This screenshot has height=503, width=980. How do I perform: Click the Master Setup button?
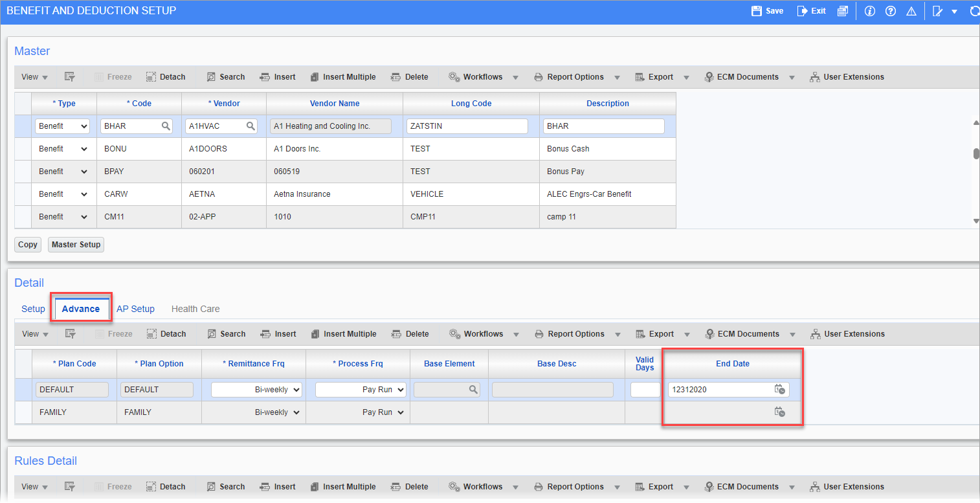76,245
